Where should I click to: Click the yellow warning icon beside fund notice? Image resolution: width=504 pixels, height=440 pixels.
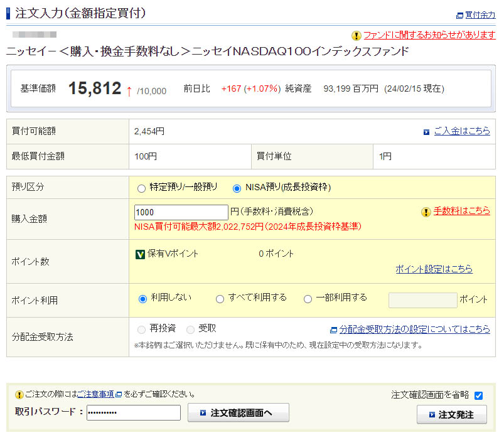coord(357,36)
